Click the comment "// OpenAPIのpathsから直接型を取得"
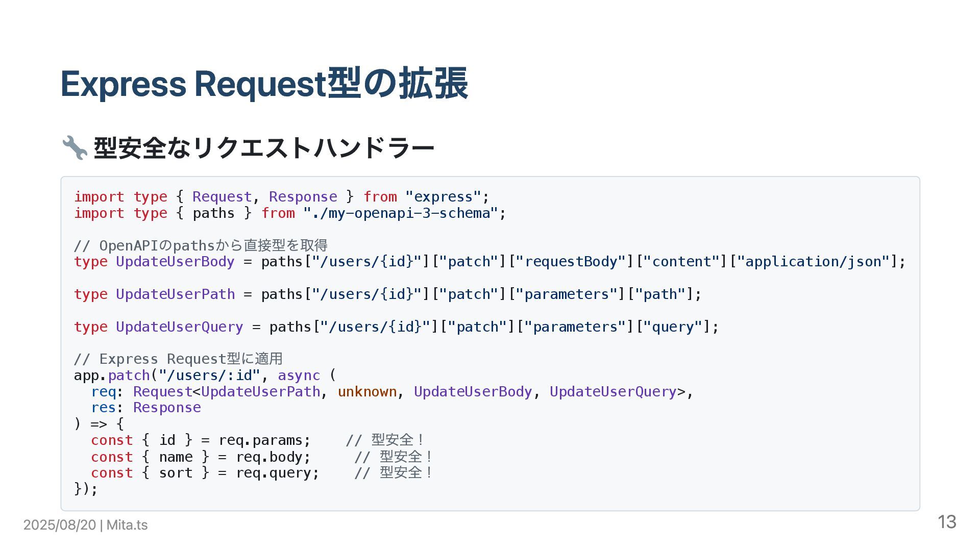Image resolution: width=980 pixels, height=551 pixels. pos(201,245)
